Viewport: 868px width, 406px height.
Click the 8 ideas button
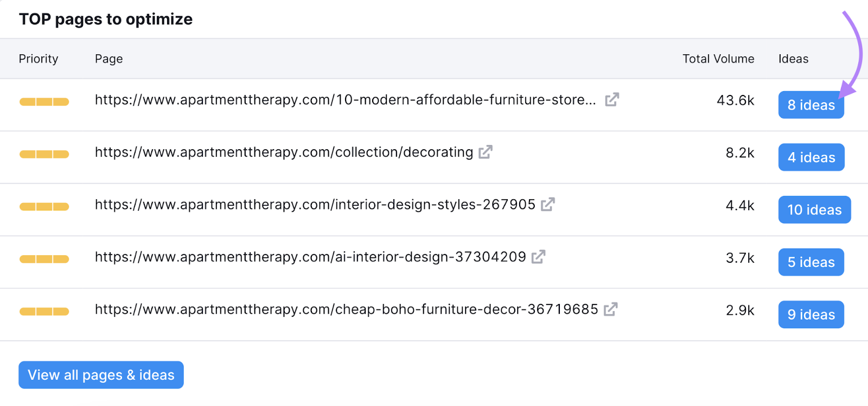tap(810, 105)
